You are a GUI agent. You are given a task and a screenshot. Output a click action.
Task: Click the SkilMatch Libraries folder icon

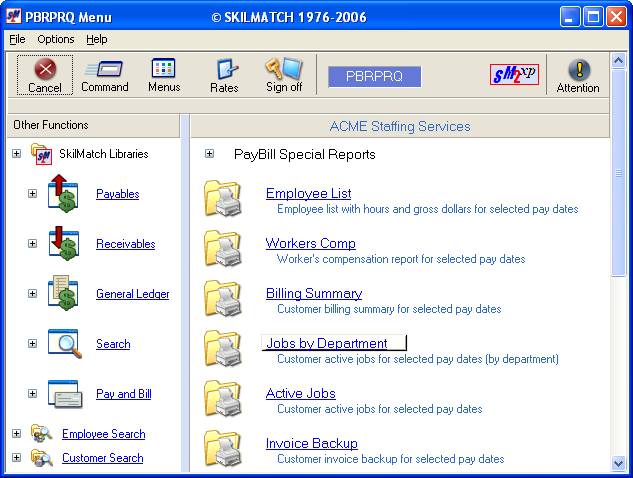click(x=42, y=154)
